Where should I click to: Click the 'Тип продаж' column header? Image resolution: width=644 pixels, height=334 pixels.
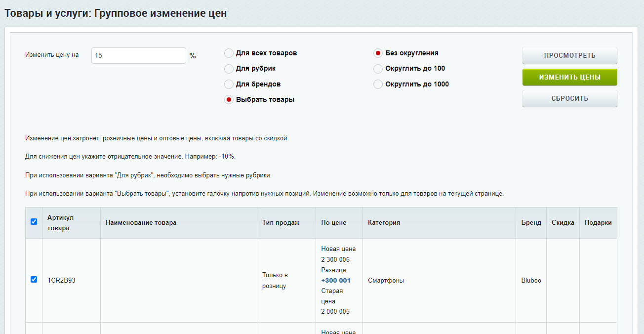pyautogui.click(x=281, y=223)
